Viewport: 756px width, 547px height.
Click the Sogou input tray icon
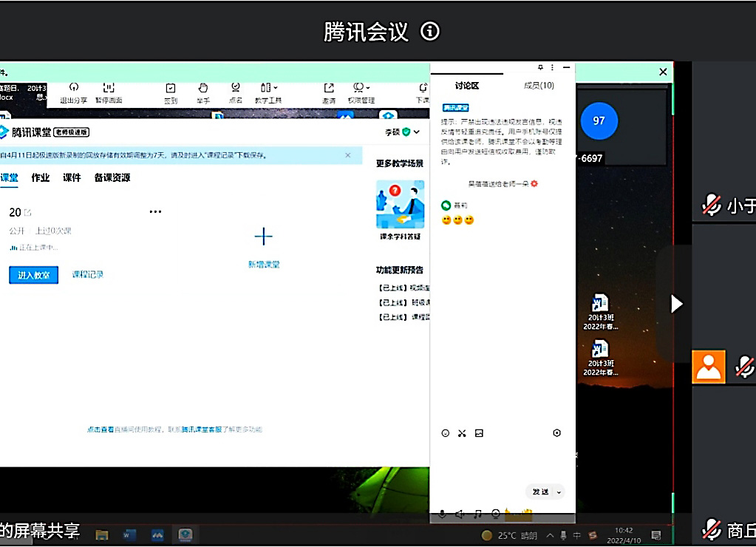pyautogui.click(x=593, y=535)
